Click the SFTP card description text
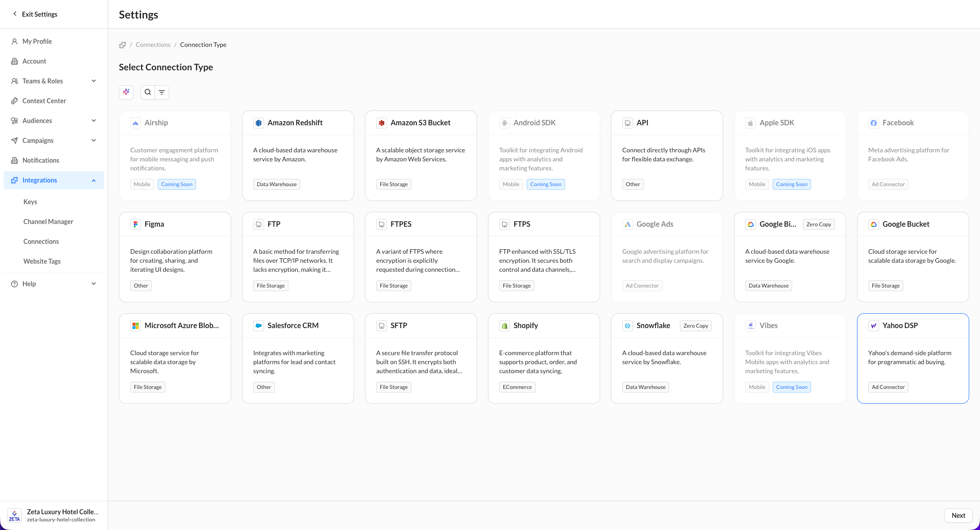980x530 pixels. point(419,362)
